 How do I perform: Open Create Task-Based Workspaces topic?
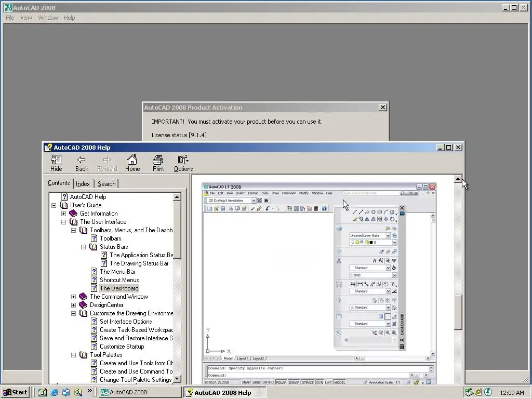(136, 330)
